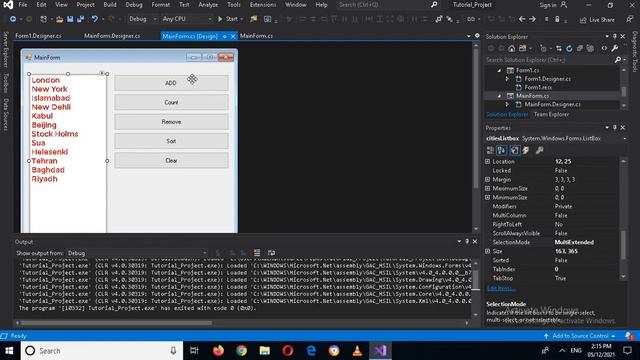The width and height of the screenshot is (640, 360).
Task: Open the Debug menu
Action: [134, 5]
